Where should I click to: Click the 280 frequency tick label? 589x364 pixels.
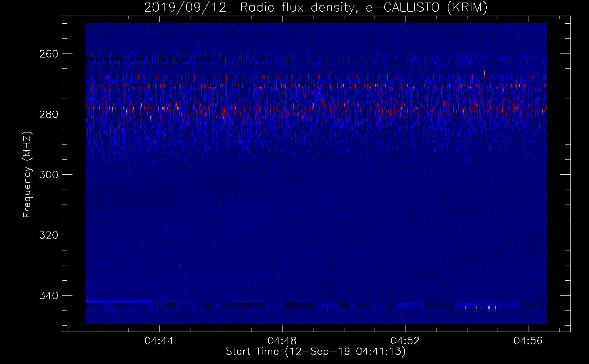[49, 114]
